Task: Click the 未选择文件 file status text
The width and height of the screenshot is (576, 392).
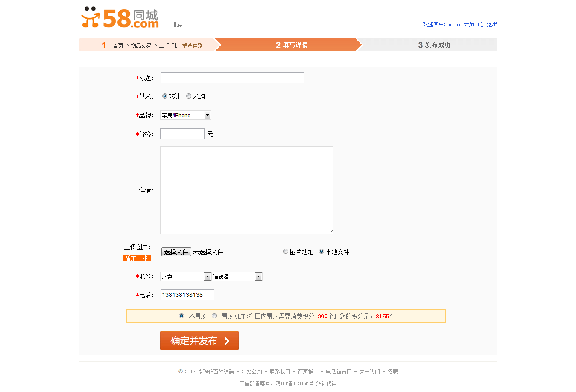Action: pyautogui.click(x=208, y=252)
